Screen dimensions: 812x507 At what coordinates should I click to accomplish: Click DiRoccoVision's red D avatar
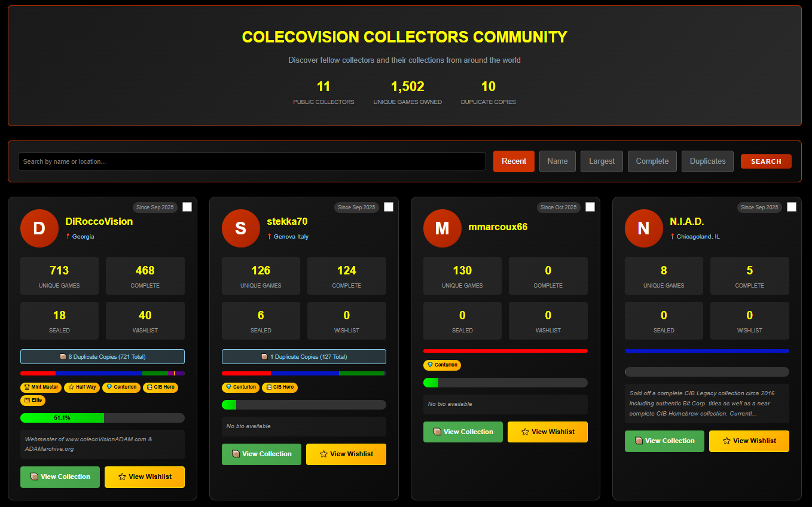(x=39, y=228)
